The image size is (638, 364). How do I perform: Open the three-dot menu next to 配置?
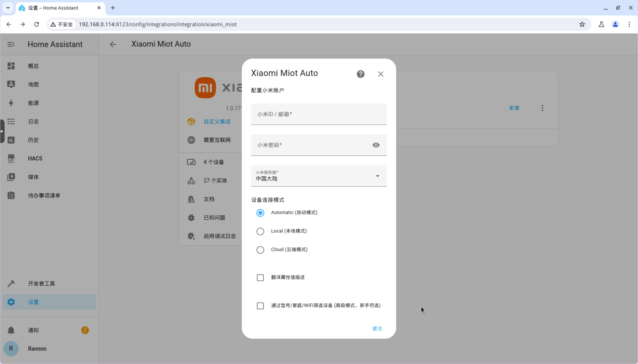click(542, 108)
